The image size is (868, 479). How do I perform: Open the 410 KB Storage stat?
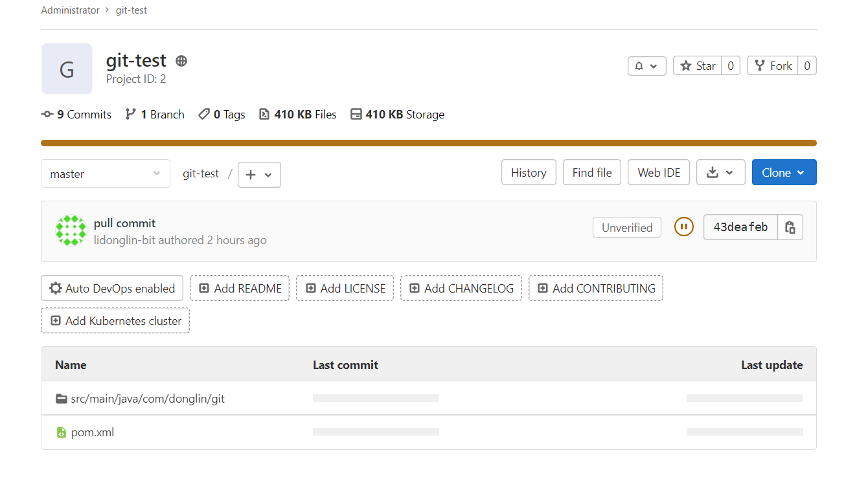[397, 115]
